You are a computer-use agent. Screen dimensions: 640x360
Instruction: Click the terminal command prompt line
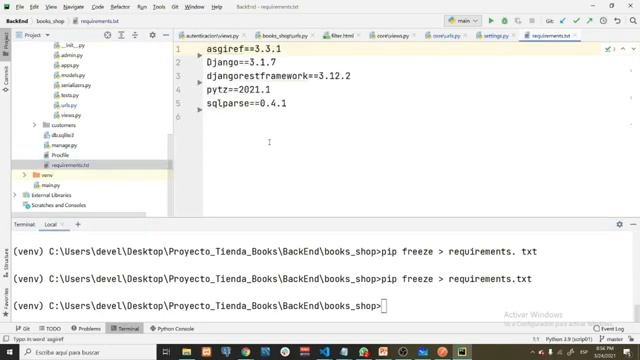coord(200,306)
